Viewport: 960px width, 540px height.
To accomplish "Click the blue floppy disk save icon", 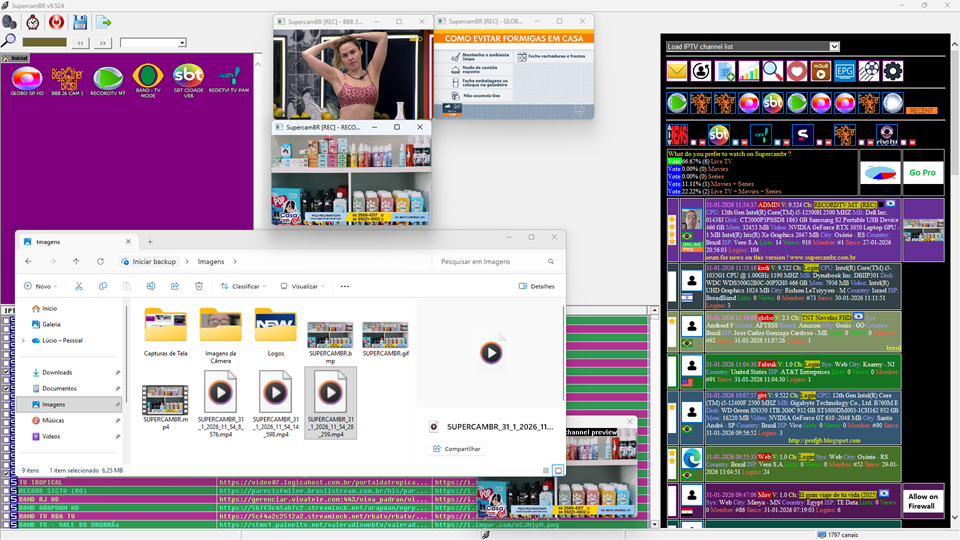I will (x=80, y=21).
